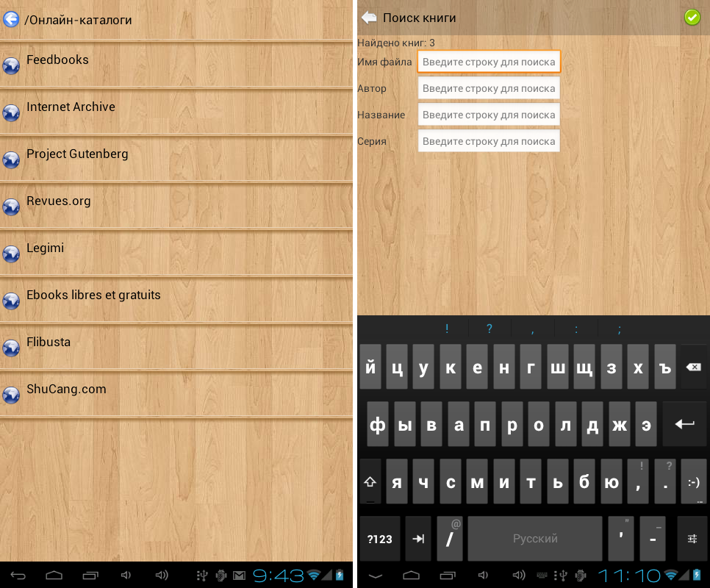The height and width of the screenshot is (588, 710).
Task: Tap the letter я key
Action: tap(397, 481)
